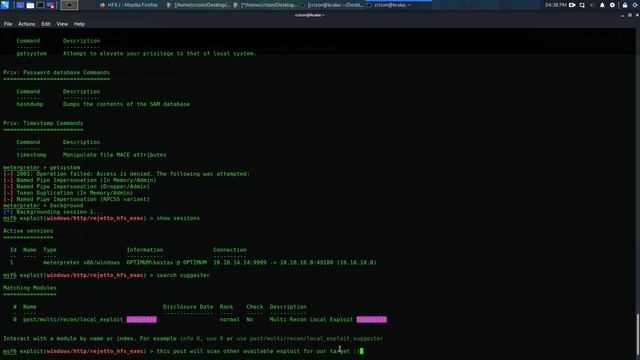
Task: Click the 'Disclosure Date' column header
Action: click(188, 307)
